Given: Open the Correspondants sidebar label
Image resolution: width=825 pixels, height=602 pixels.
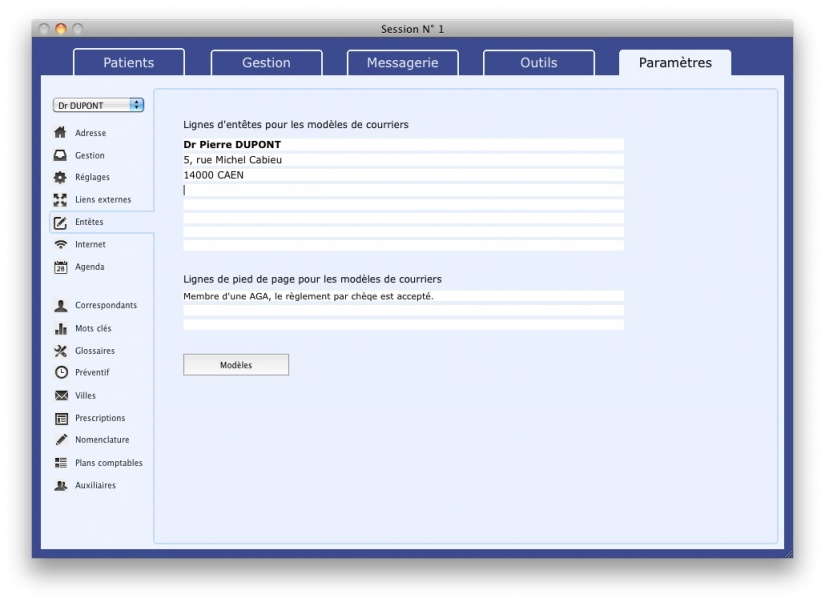Looking at the screenshot, I should pyautogui.click(x=106, y=305).
